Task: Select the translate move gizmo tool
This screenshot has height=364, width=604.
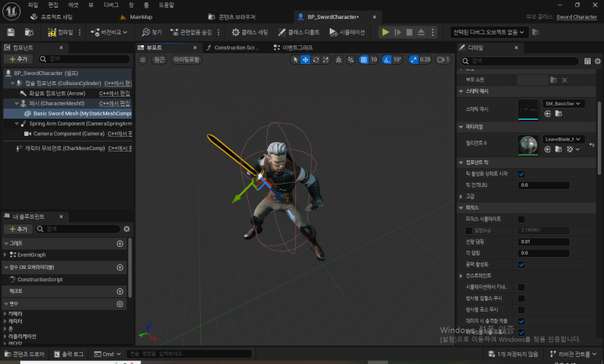Action: coord(306,59)
